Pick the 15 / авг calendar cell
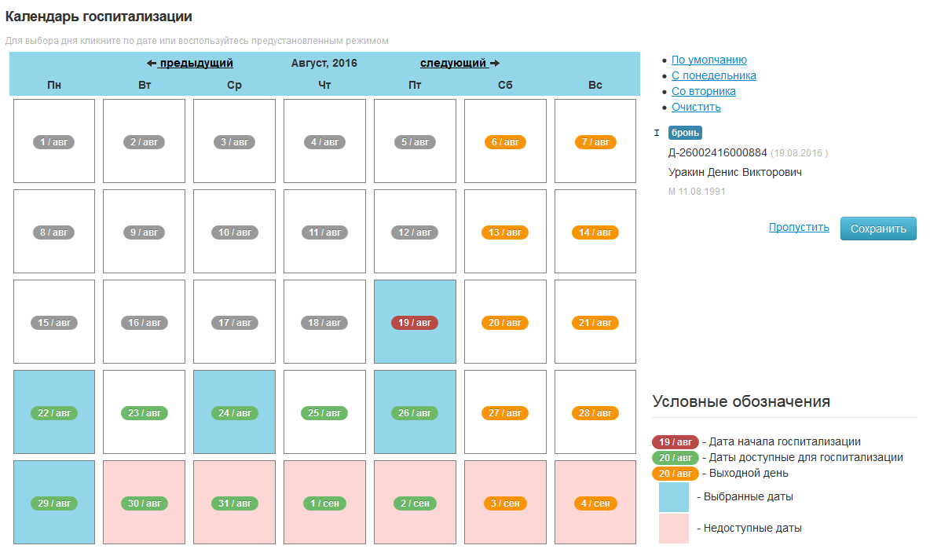The image size is (930, 560). [x=54, y=321]
